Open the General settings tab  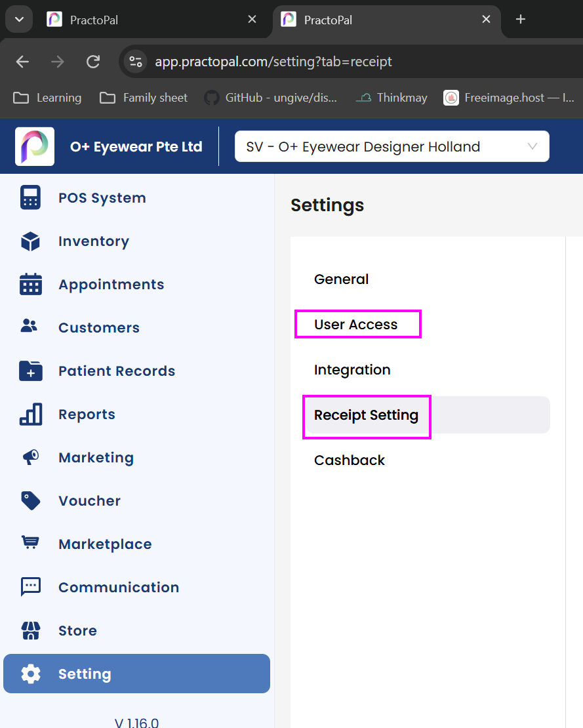pyautogui.click(x=341, y=279)
